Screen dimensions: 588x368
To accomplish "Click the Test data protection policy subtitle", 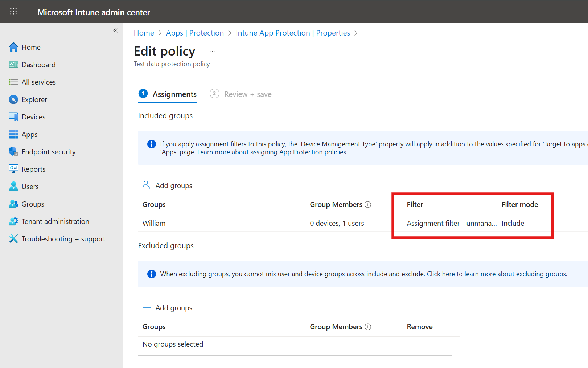I will click(x=172, y=64).
